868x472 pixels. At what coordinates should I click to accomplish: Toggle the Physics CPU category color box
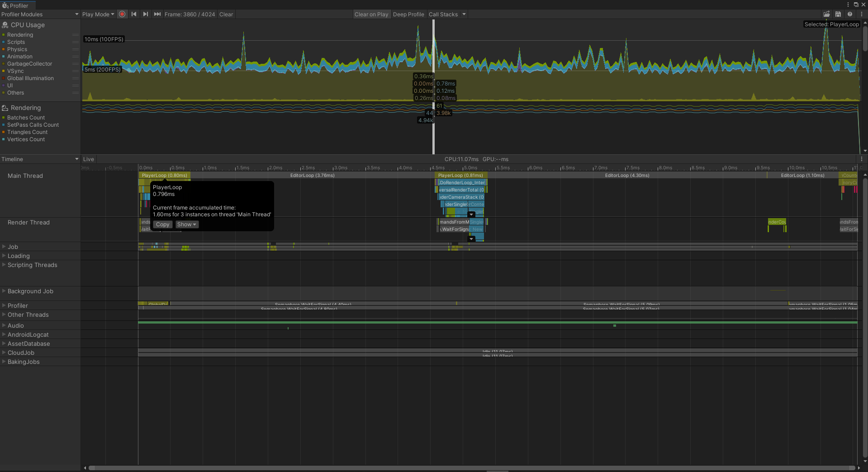(4, 49)
